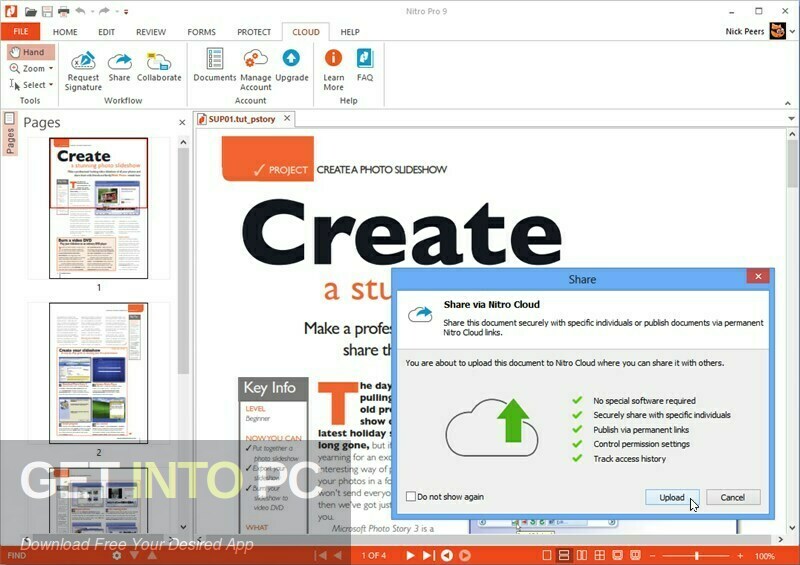Screen dimensions: 800x565
Task: Switch to the HOME ribbon tab
Action: pos(65,32)
